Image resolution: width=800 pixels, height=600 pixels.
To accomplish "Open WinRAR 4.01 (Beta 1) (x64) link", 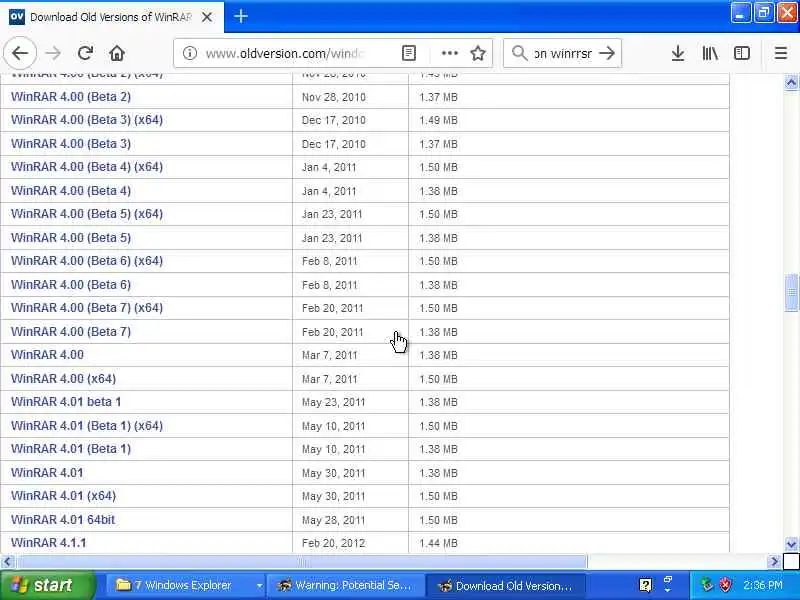I will [87, 426].
